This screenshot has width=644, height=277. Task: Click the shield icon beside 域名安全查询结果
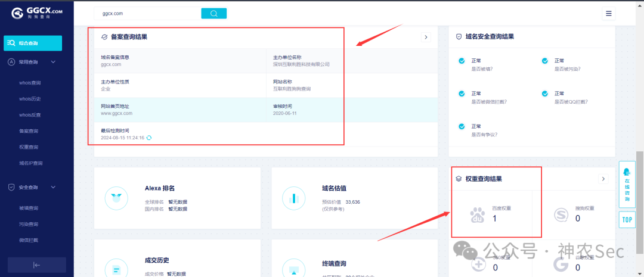(459, 36)
